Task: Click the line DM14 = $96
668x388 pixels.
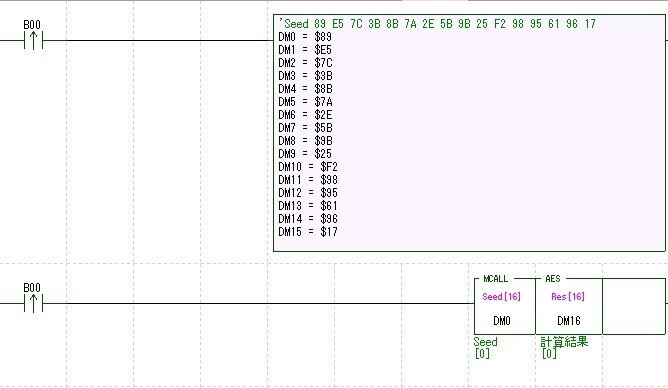Action: click(308, 219)
